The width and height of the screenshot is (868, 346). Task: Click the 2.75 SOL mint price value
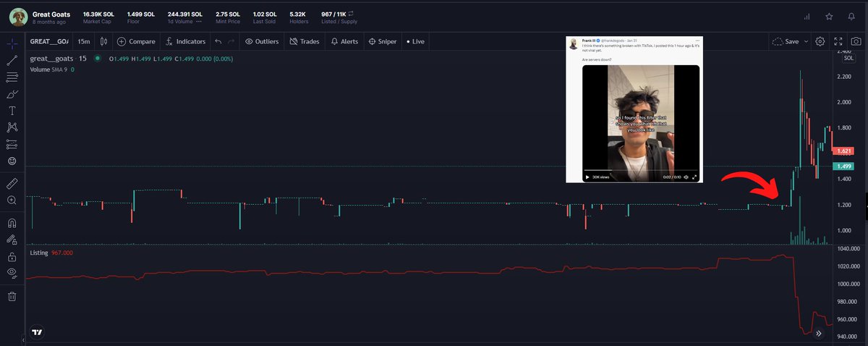click(227, 14)
